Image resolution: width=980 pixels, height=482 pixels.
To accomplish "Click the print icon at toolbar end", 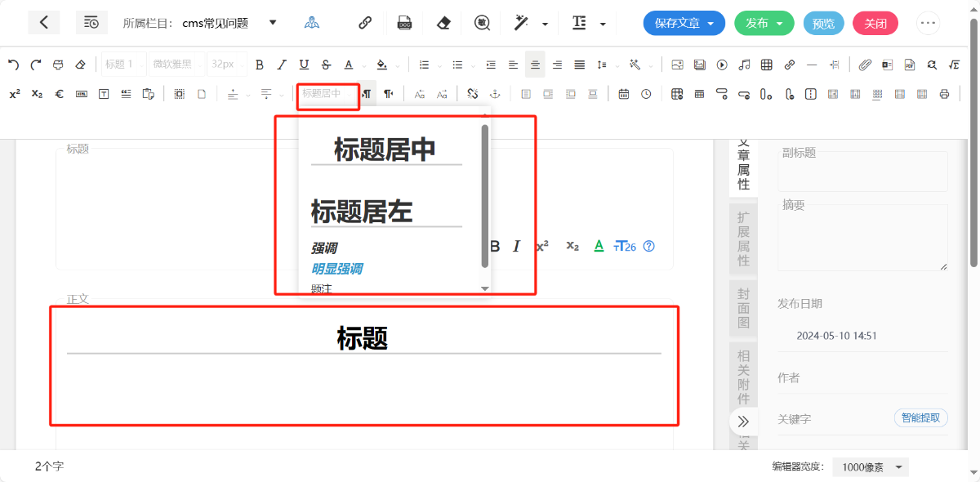I will pyautogui.click(x=945, y=94).
